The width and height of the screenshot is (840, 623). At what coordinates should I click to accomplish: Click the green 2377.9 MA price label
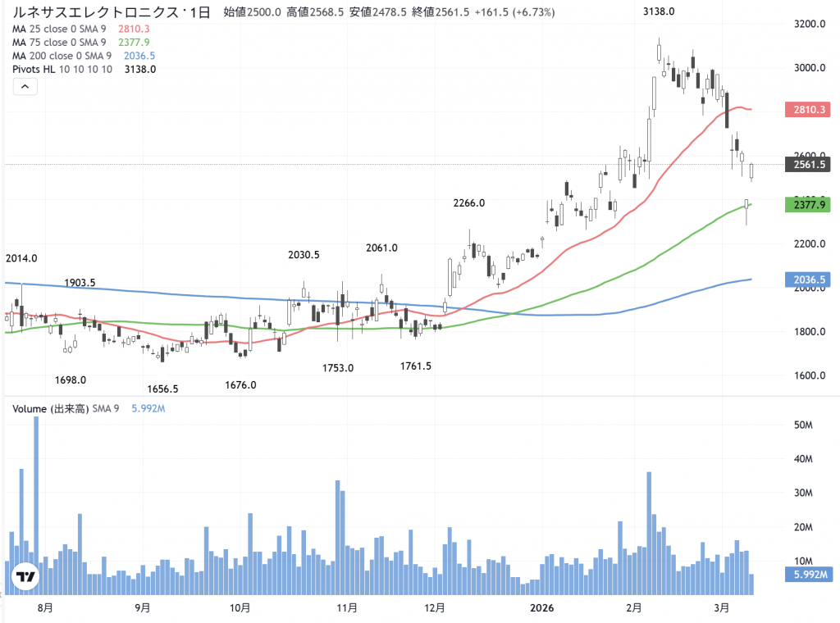[808, 203]
